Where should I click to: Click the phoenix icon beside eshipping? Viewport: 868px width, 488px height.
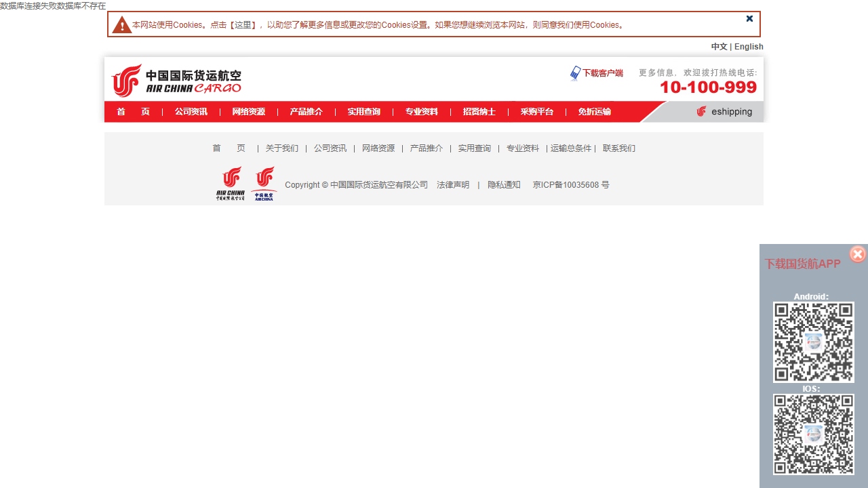click(x=702, y=112)
